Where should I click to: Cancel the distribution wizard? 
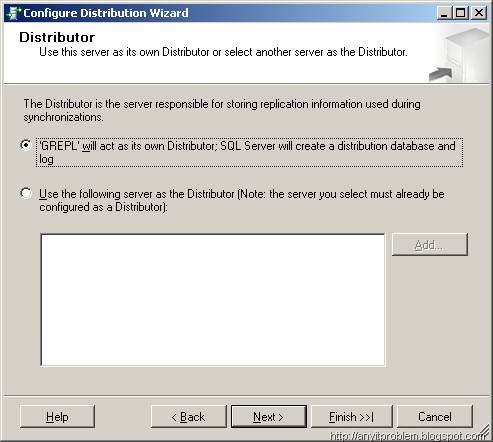tap(435, 417)
